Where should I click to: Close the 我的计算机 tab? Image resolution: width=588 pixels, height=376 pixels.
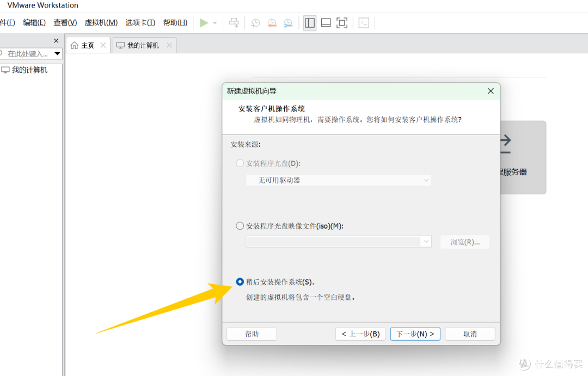(169, 45)
